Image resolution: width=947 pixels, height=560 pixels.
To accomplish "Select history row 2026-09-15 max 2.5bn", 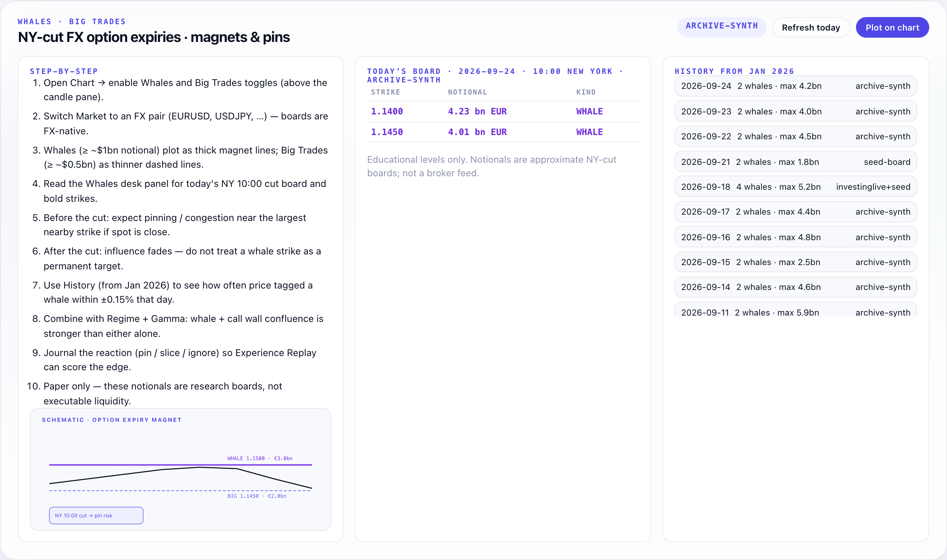I will pos(796,262).
